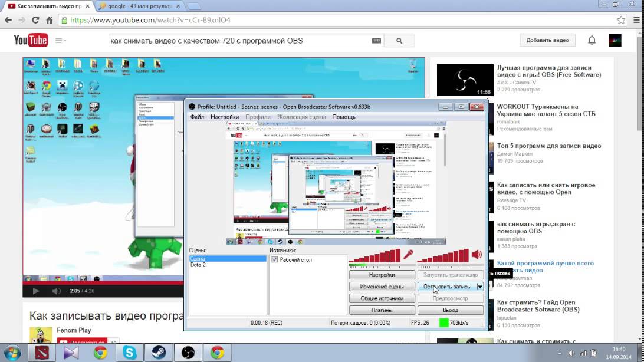Open the YouTube guide menu icon
The image size is (644, 362).
point(60,41)
